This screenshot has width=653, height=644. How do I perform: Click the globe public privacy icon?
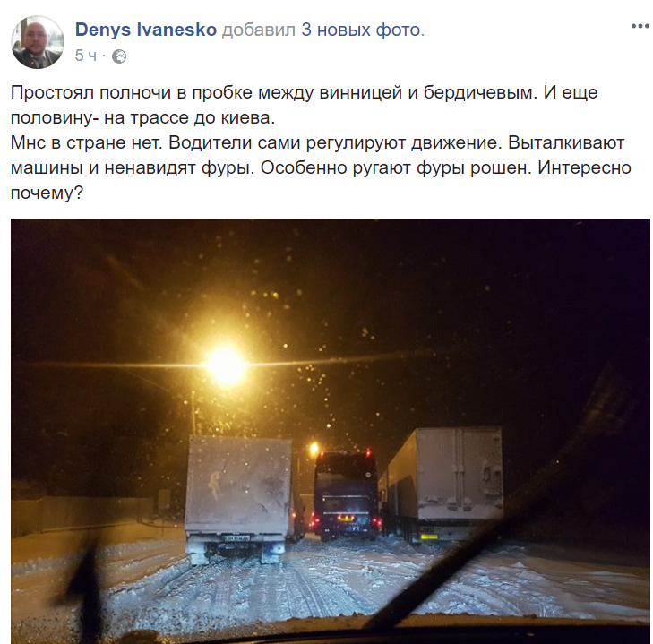point(119,56)
